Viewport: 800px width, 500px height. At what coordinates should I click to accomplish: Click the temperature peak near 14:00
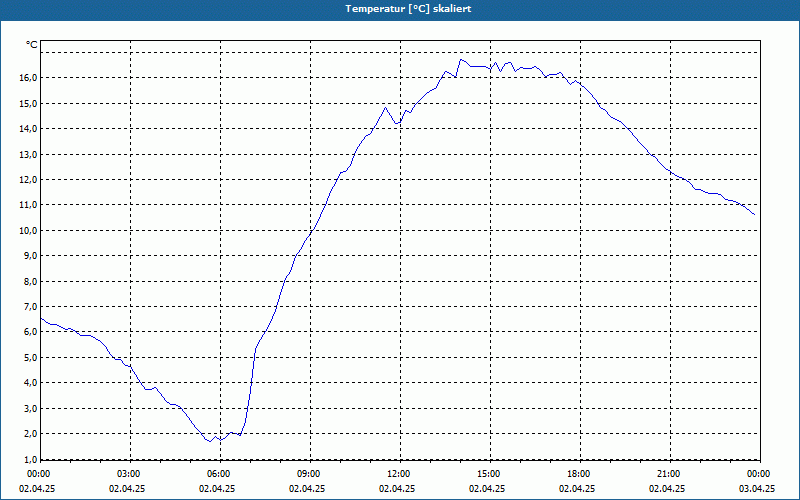click(461, 60)
